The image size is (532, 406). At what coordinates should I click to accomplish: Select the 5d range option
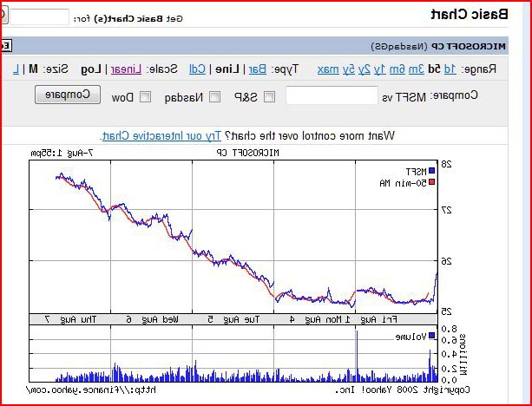pos(434,69)
